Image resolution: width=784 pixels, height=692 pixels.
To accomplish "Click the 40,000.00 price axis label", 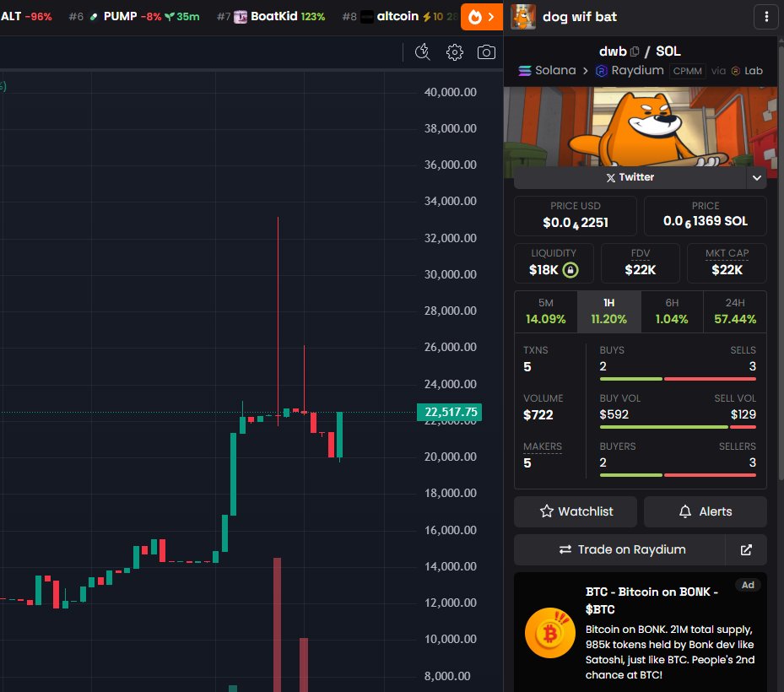I will click(x=450, y=92).
